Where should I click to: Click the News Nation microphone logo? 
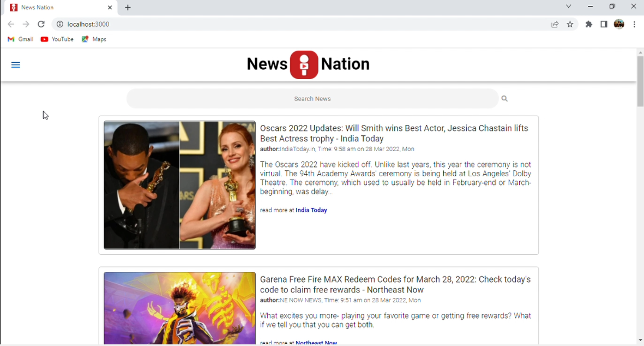click(x=304, y=64)
